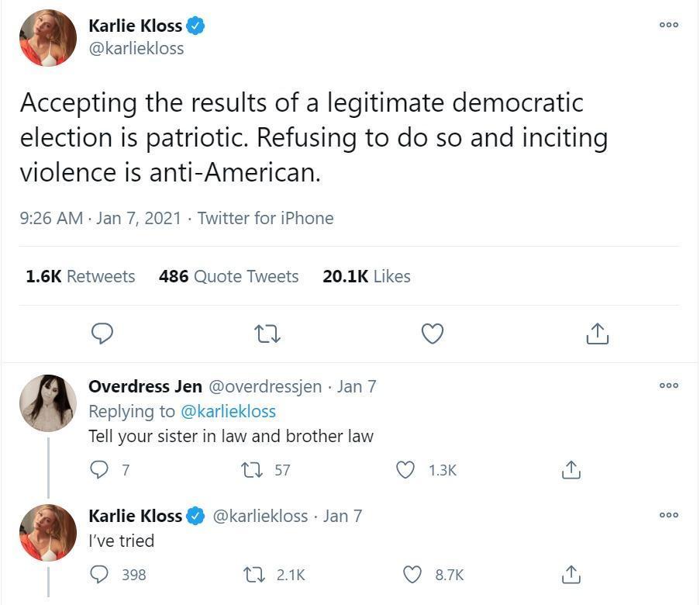Viewport: 700px width, 605px height.
Task: Like Overdress Jen's reply with 1.3K likes
Action: click(405, 470)
